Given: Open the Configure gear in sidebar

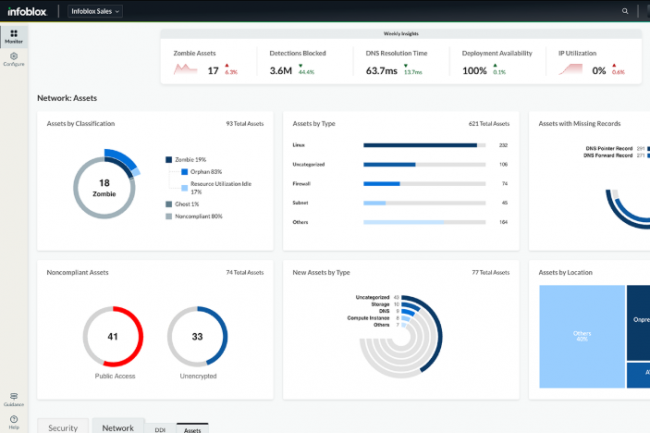Looking at the screenshot, I should pos(14,59).
